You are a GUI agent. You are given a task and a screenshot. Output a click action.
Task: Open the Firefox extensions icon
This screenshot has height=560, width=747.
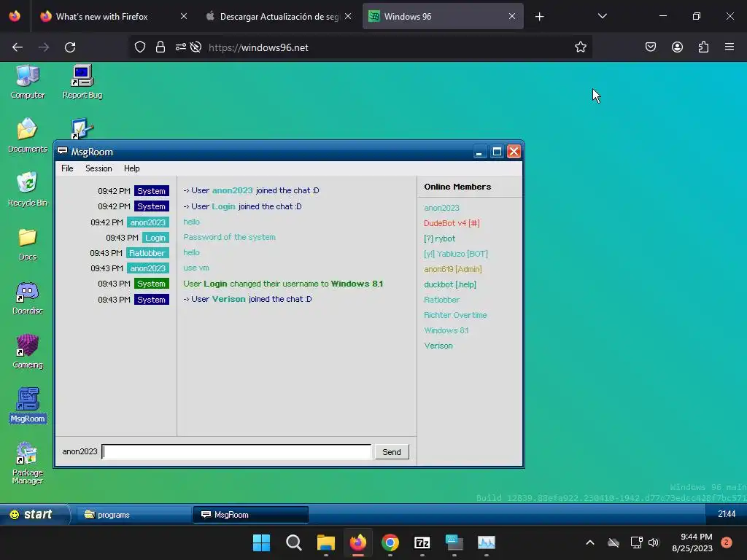703,47
